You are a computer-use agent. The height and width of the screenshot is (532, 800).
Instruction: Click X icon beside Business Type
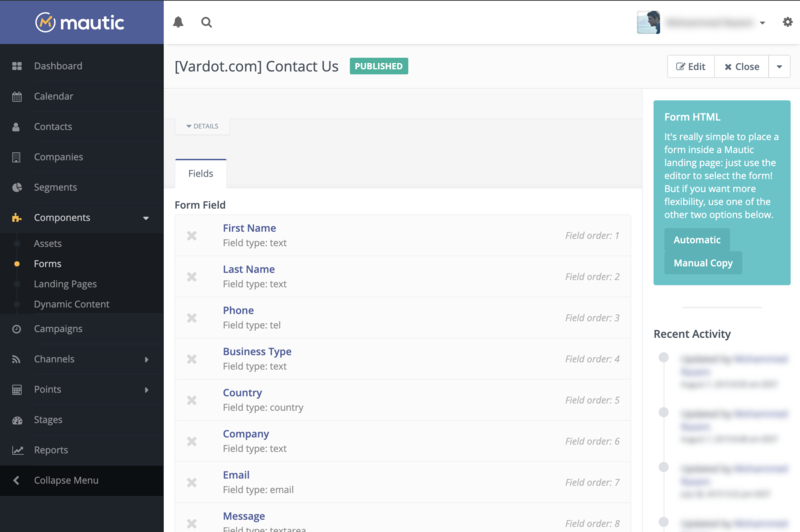tap(192, 359)
